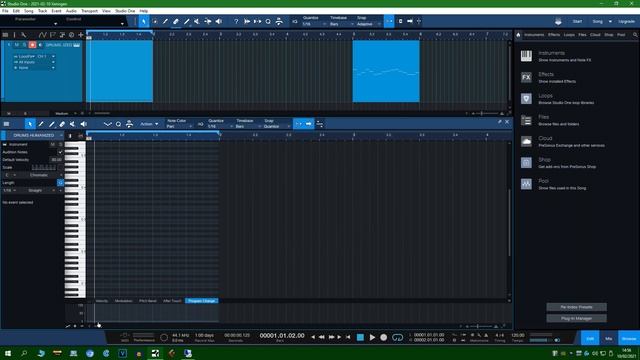Open the Instruments browser piano icon

point(526,56)
